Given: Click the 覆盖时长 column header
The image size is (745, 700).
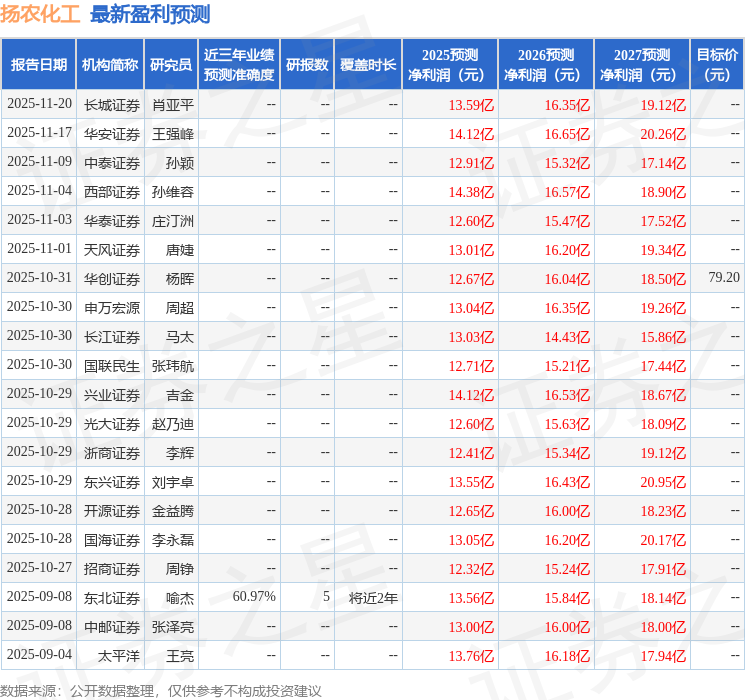Looking at the screenshot, I should point(368,65).
